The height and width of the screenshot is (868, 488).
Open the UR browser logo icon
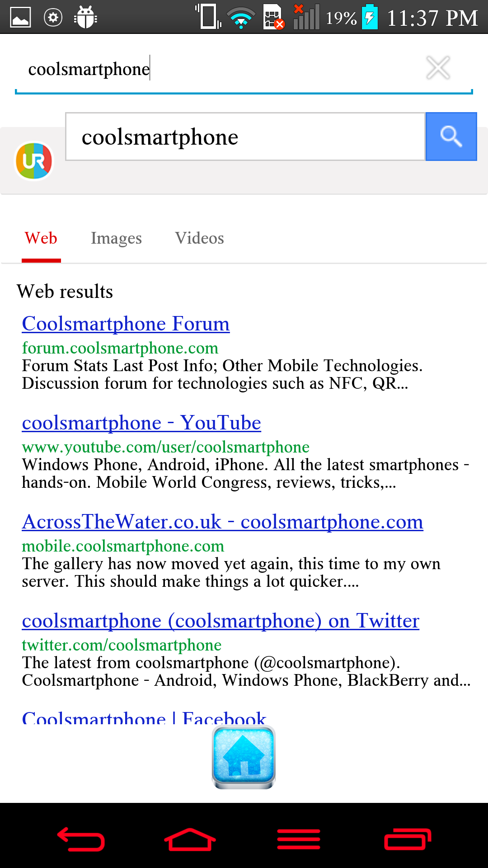point(34,161)
